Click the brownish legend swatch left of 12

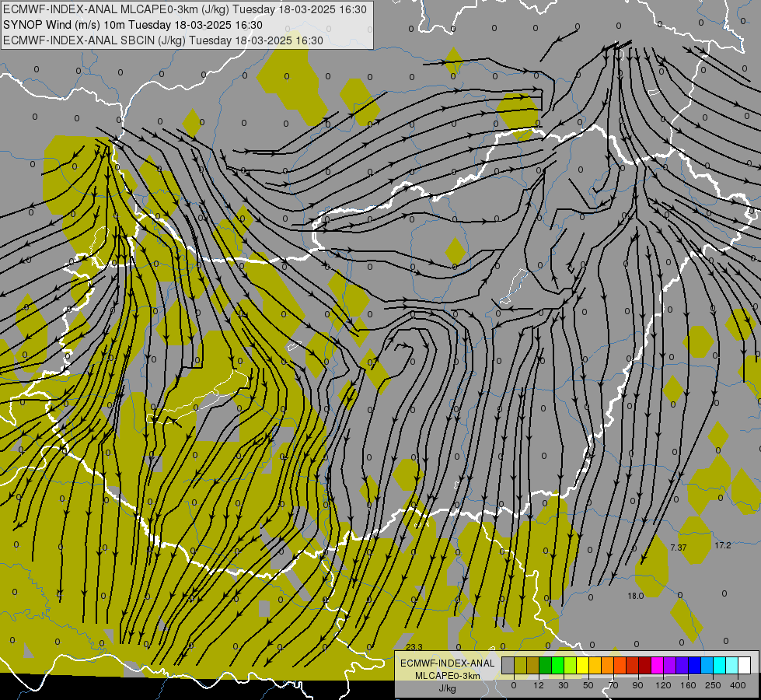(x=533, y=665)
